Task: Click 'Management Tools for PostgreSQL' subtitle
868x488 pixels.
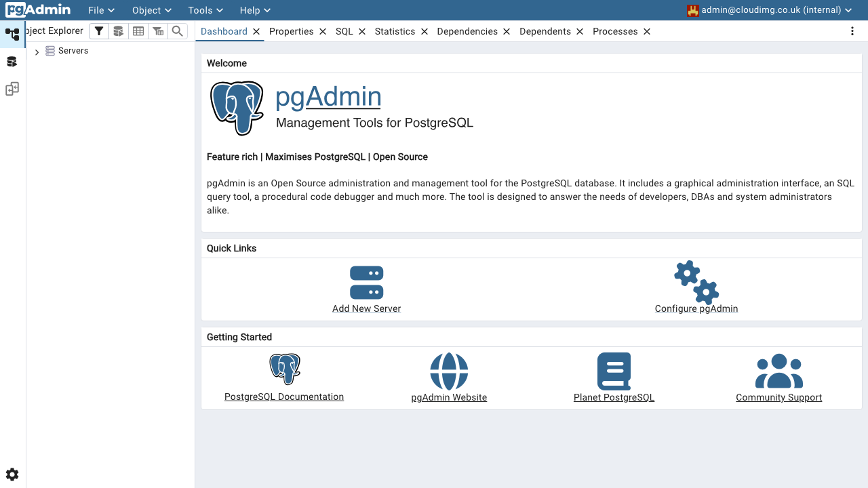Action: [374, 123]
